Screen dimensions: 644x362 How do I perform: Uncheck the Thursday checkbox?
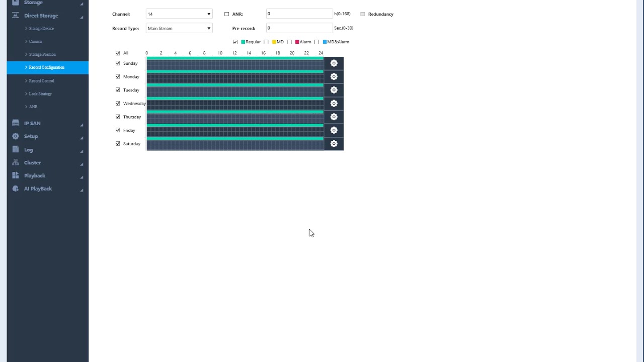pyautogui.click(x=118, y=117)
